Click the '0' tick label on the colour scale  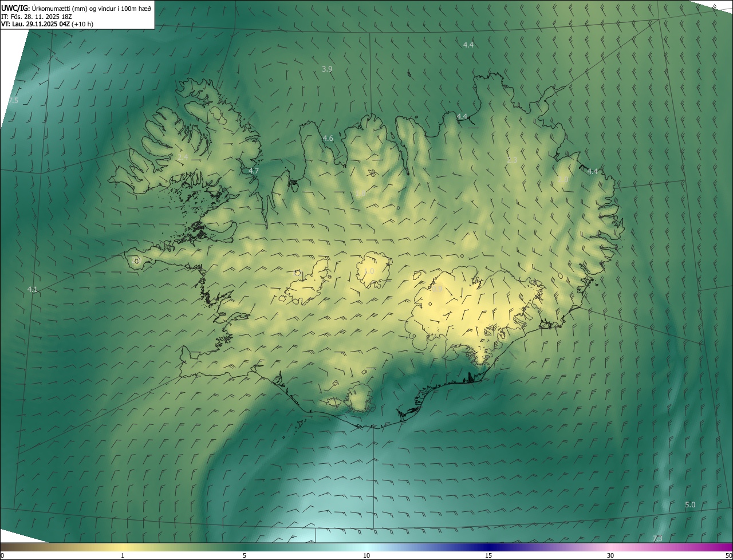point(2,555)
